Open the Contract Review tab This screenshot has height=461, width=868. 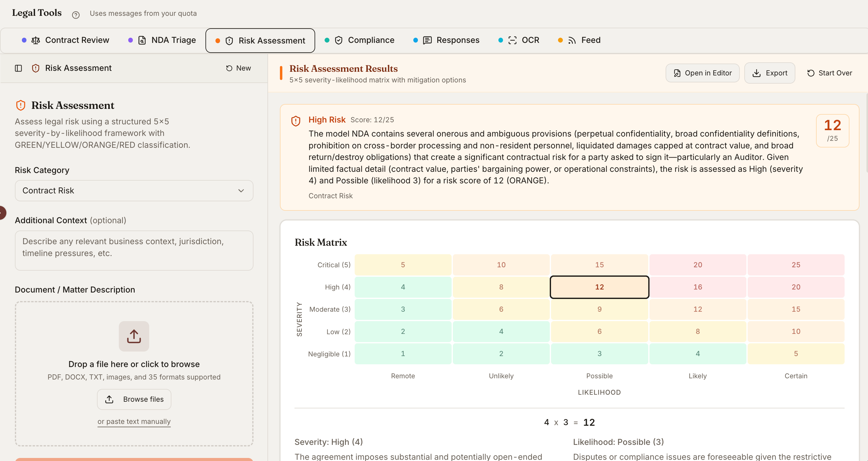click(x=66, y=40)
